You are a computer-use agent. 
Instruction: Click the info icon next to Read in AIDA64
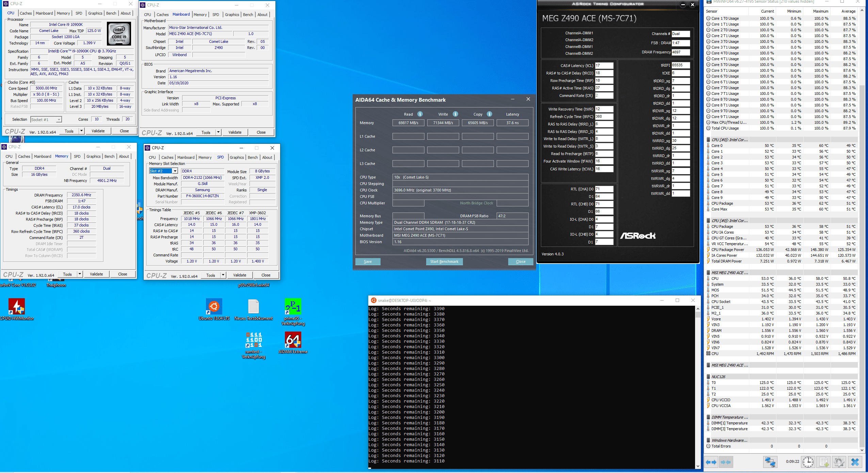[420, 114]
